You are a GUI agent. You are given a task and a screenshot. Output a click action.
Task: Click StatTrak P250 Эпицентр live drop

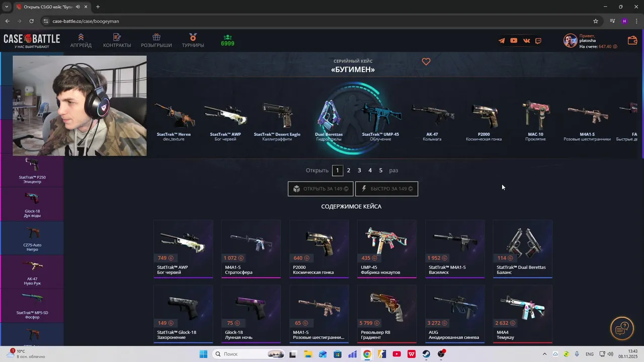[x=32, y=171]
